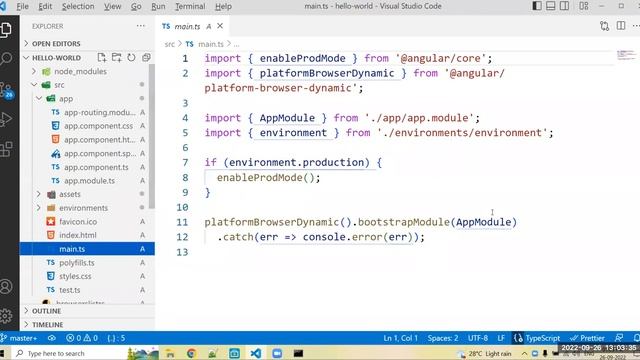Viewport: 640px width, 360px height.
Task: Open Zoom from Windows taskbar
Action: [277, 353]
